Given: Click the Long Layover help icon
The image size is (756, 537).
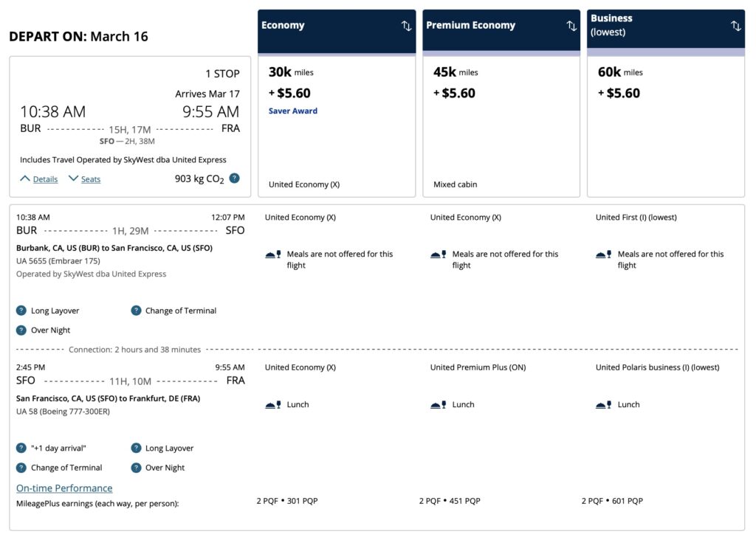Looking at the screenshot, I should 20,311.
